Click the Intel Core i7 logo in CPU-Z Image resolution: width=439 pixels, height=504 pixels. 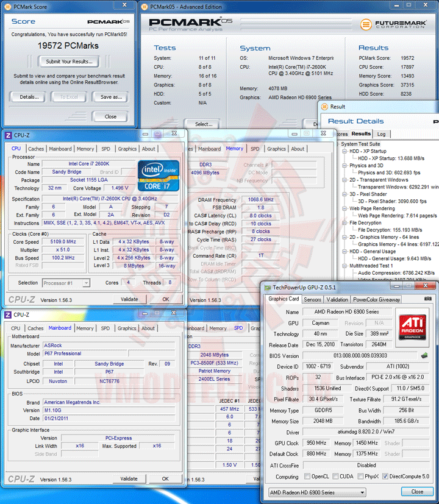159,176
